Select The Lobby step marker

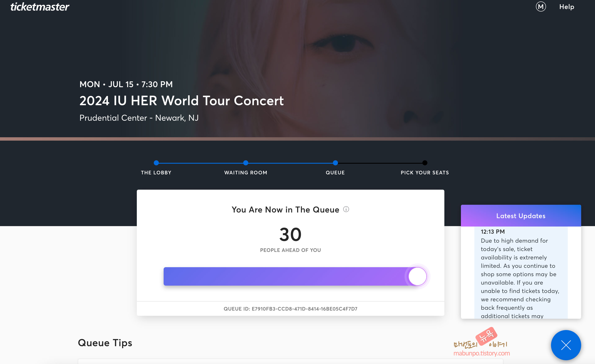click(156, 163)
